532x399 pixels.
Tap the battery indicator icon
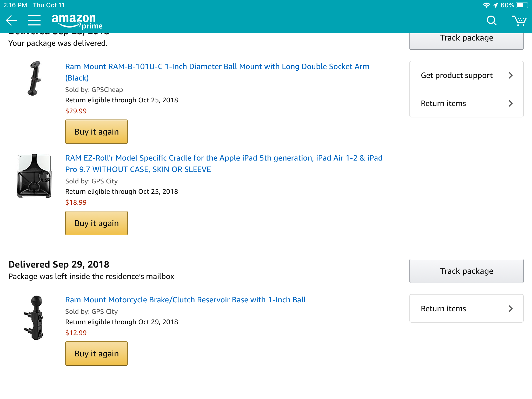click(x=522, y=5)
